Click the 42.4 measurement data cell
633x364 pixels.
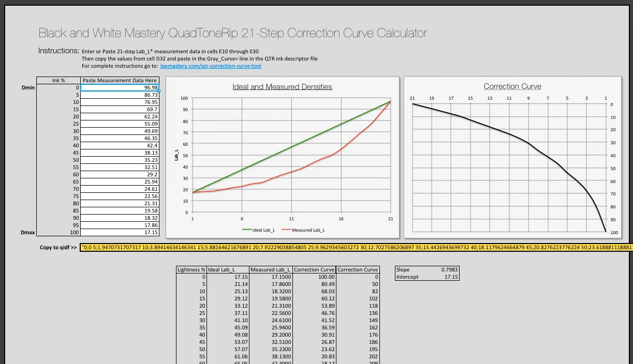click(x=120, y=146)
